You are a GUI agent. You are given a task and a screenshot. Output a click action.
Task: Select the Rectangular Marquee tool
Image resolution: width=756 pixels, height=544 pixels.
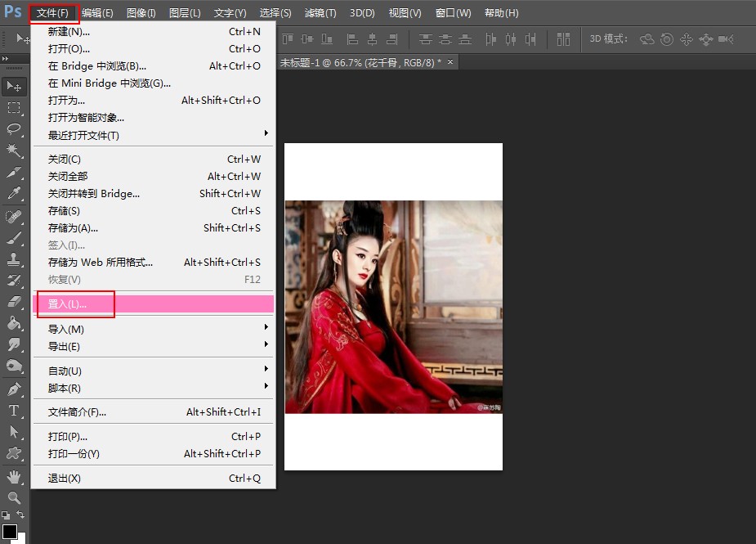pyautogui.click(x=14, y=108)
